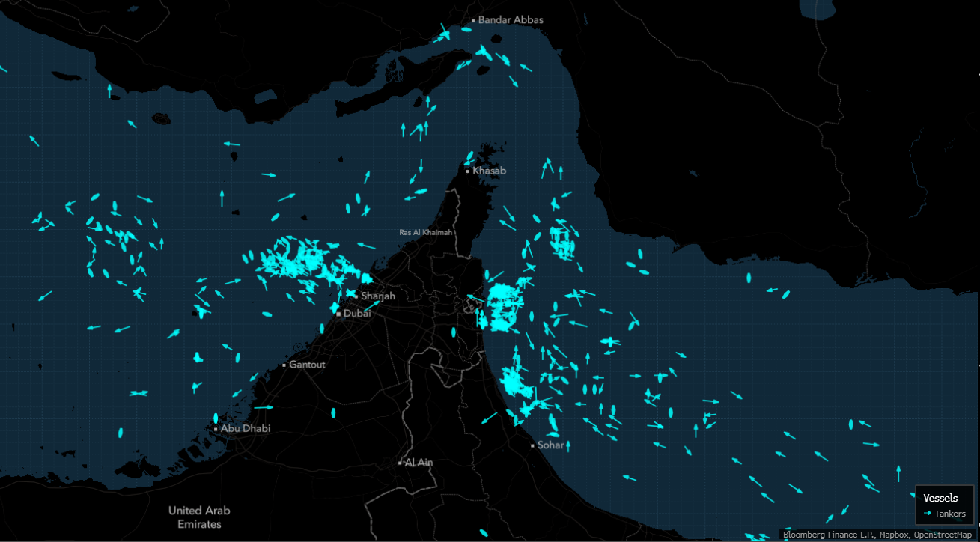
Task: Click the Tankers arrow icon in legend
Action: click(x=928, y=514)
